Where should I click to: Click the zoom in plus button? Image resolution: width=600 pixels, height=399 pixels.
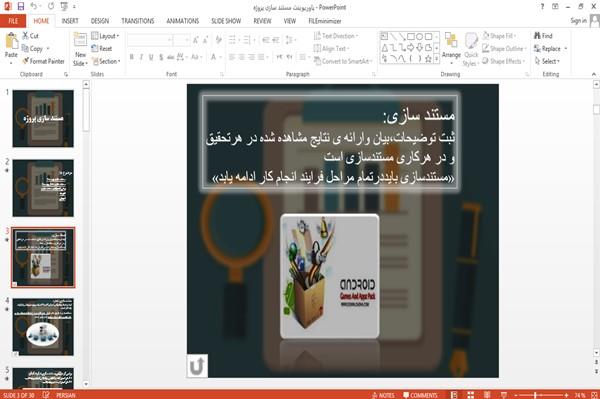(566, 395)
